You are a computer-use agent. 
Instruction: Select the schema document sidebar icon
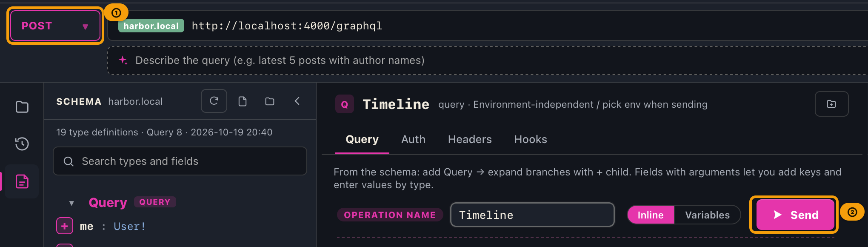click(22, 181)
